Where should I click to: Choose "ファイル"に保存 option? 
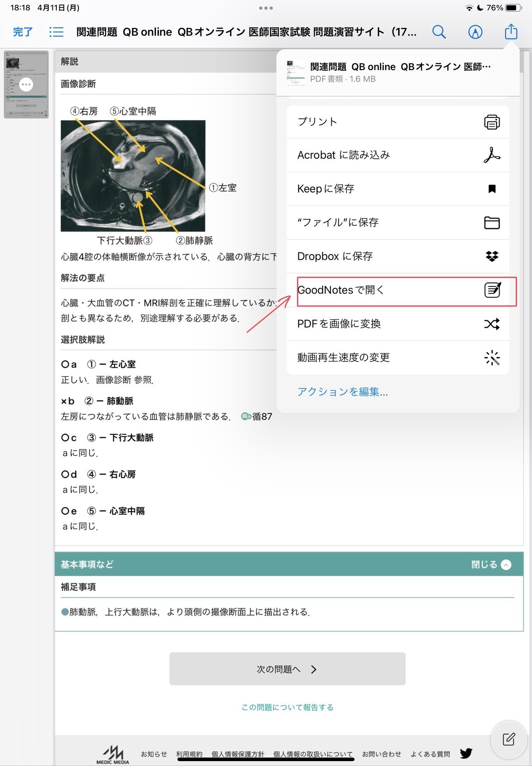point(398,223)
